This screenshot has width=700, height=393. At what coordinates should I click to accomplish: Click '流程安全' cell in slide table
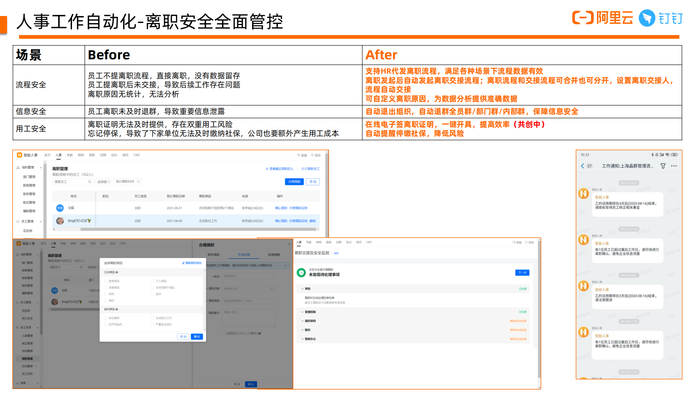pyautogui.click(x=49, y=84)
